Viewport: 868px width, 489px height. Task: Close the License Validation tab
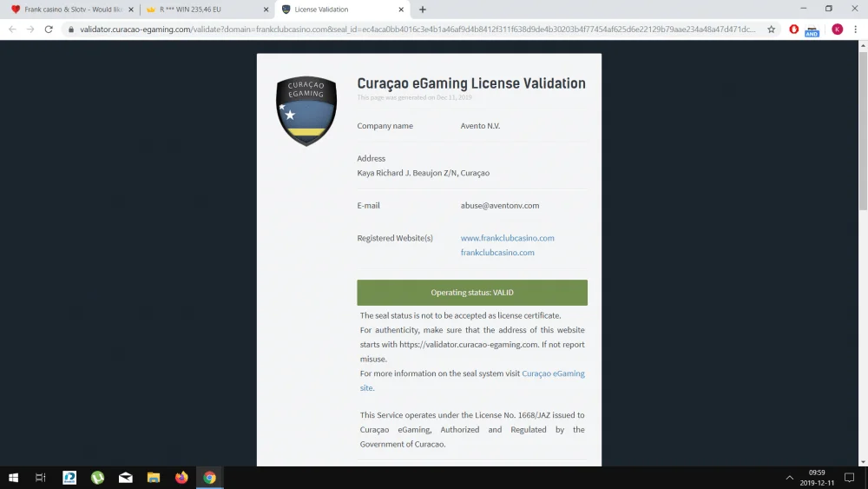pyautogui.click(x=401, y=10)
